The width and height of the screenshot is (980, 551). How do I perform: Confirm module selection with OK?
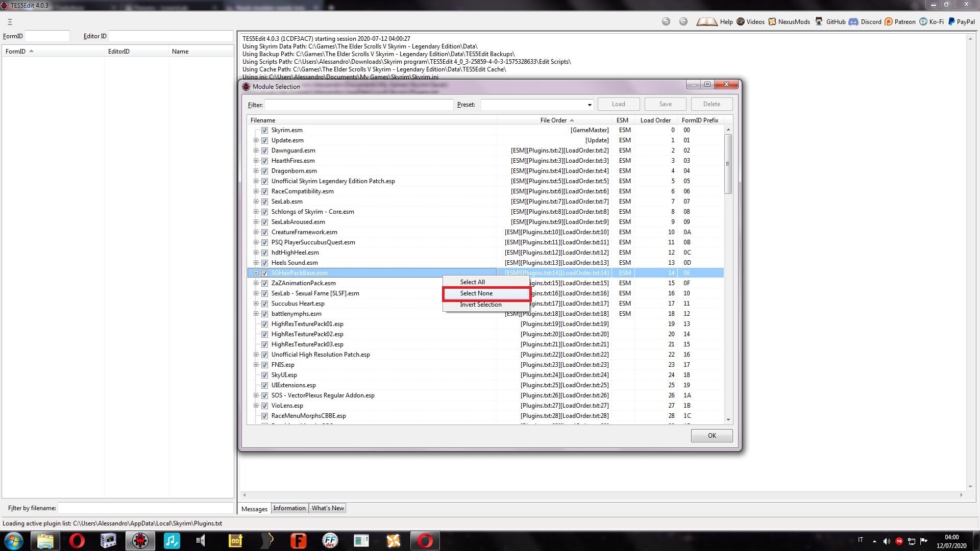[712, 436]
